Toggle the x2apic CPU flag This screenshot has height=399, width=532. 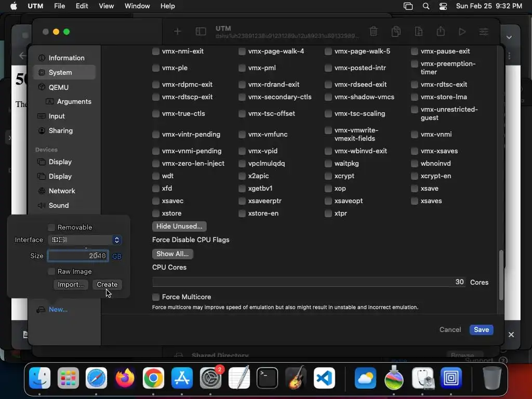(242, 176)
